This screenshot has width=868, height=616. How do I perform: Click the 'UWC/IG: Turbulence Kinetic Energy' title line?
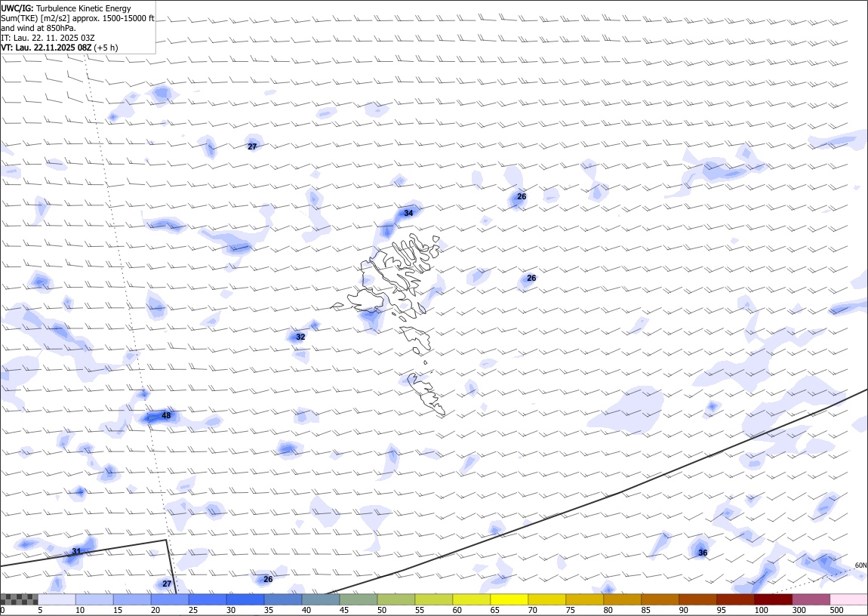pyautogui.click(x=66, y=8)
